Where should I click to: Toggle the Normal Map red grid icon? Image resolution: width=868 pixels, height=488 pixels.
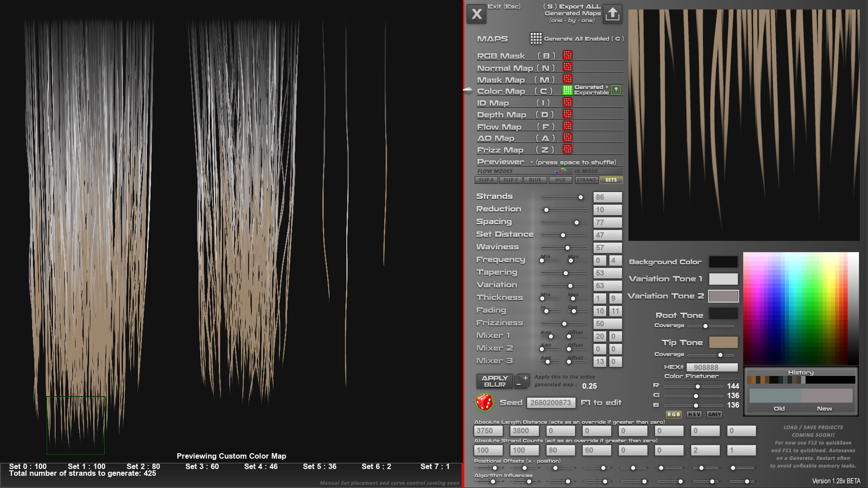(567, 67)
